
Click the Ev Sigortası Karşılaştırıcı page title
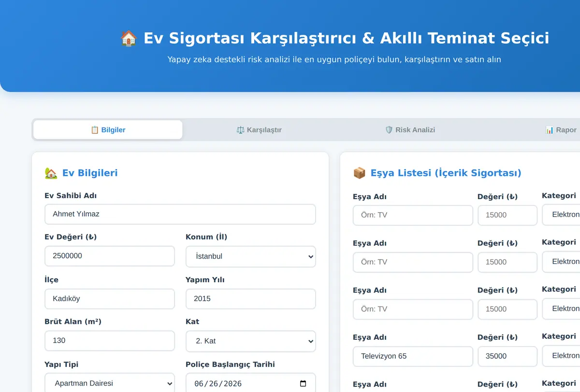point(346,38)
